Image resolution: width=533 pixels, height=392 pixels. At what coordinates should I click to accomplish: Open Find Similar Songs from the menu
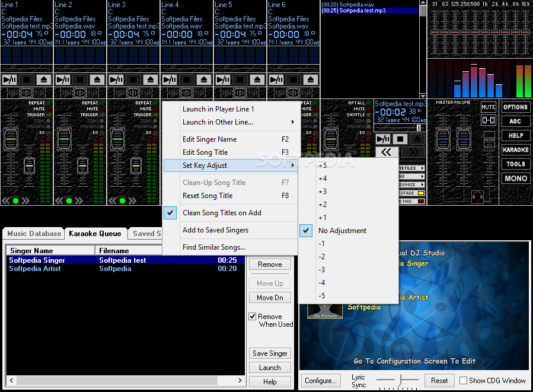coord(231,247)
